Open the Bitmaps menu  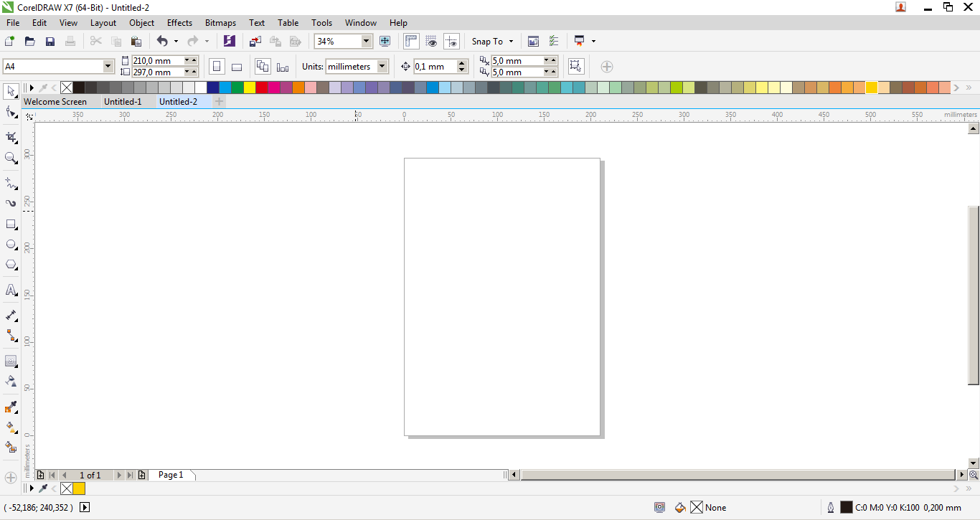(x=220, y=22)
